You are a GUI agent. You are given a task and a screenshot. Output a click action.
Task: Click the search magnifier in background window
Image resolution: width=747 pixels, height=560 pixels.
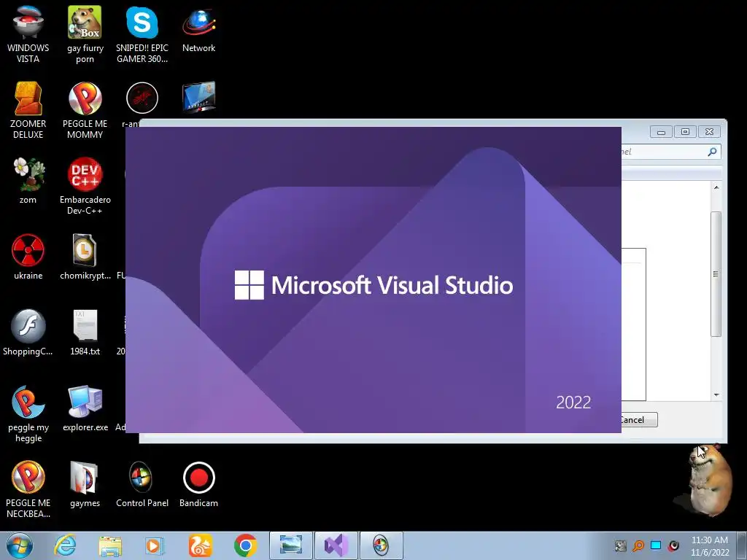click(712, 152)
